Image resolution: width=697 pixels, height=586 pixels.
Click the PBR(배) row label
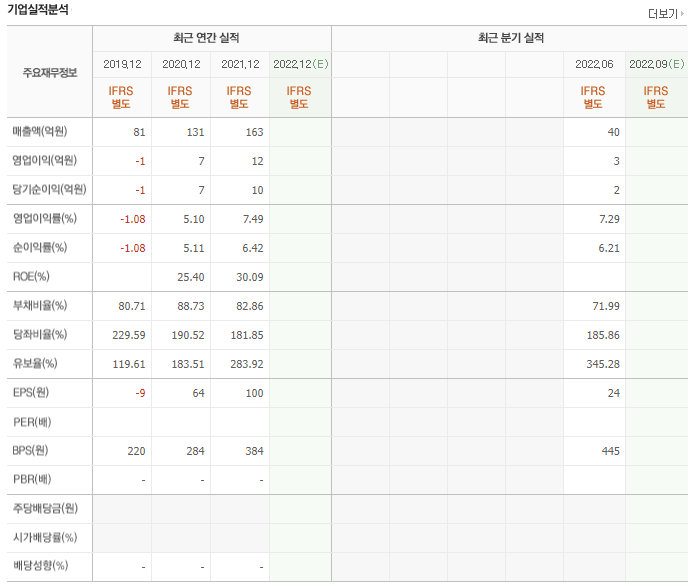(x=32, y=479)
